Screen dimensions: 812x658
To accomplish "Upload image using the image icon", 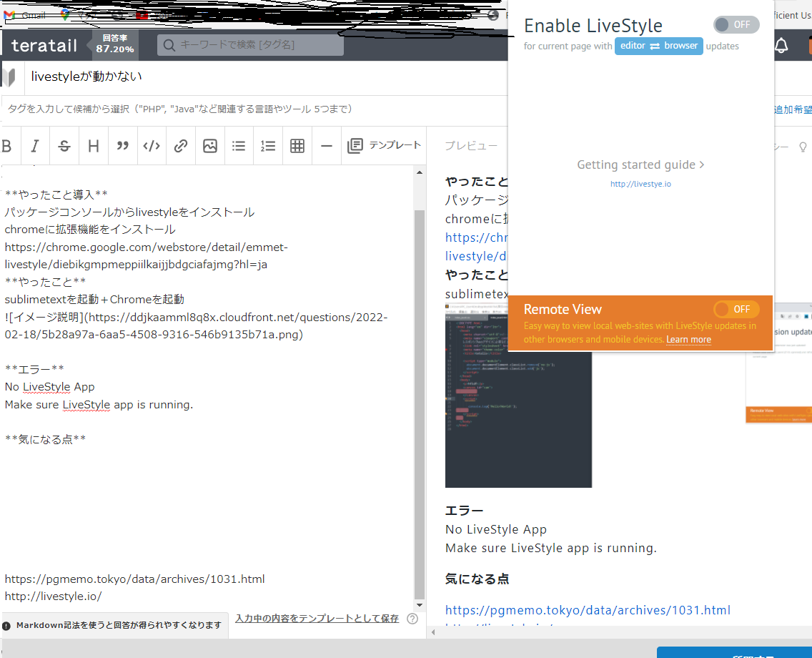I will pyautogui.click(x=210, y=146).
